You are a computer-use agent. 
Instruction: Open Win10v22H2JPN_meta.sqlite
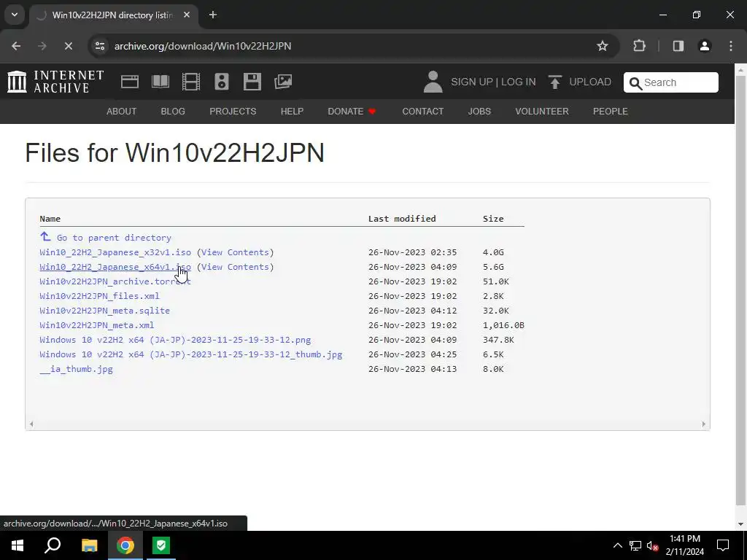[105, 311]
